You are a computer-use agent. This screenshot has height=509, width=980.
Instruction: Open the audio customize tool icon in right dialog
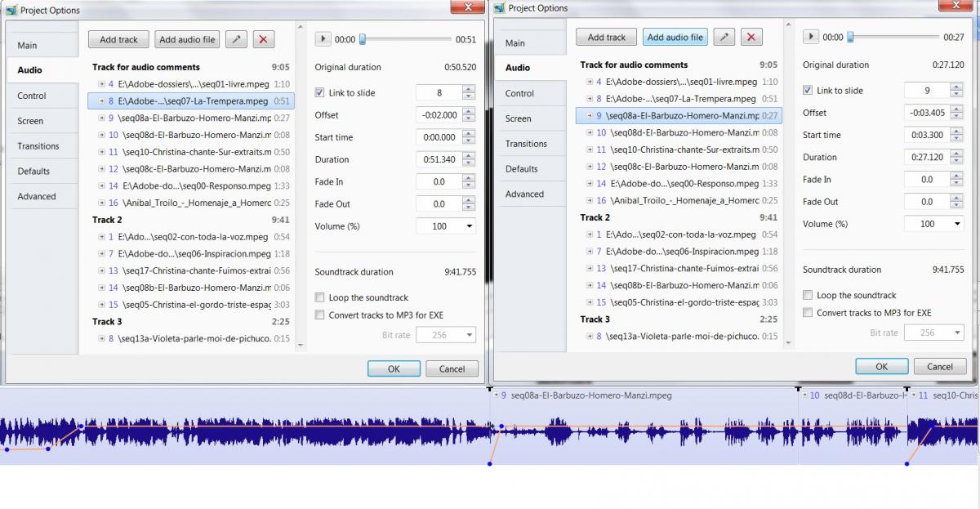pyautogui.click(x=724, y=37)
